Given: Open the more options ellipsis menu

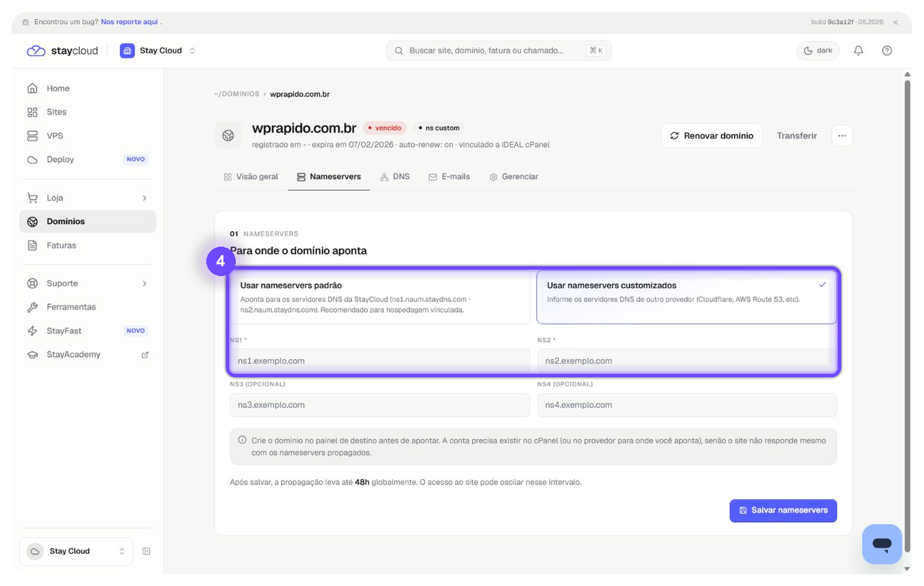Looking at the screenshot, I should click(x=842, y=136).
